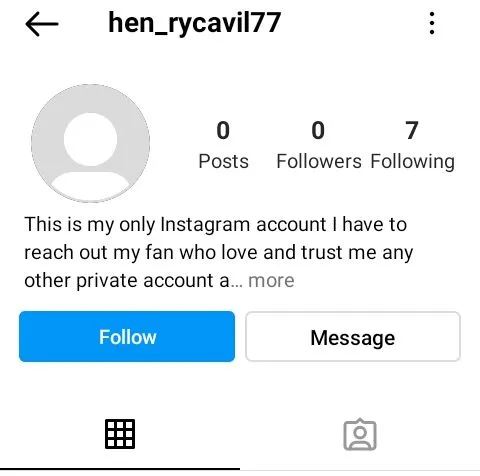
Task: Switch to the posts grid tab
Action: click(120, 434)
